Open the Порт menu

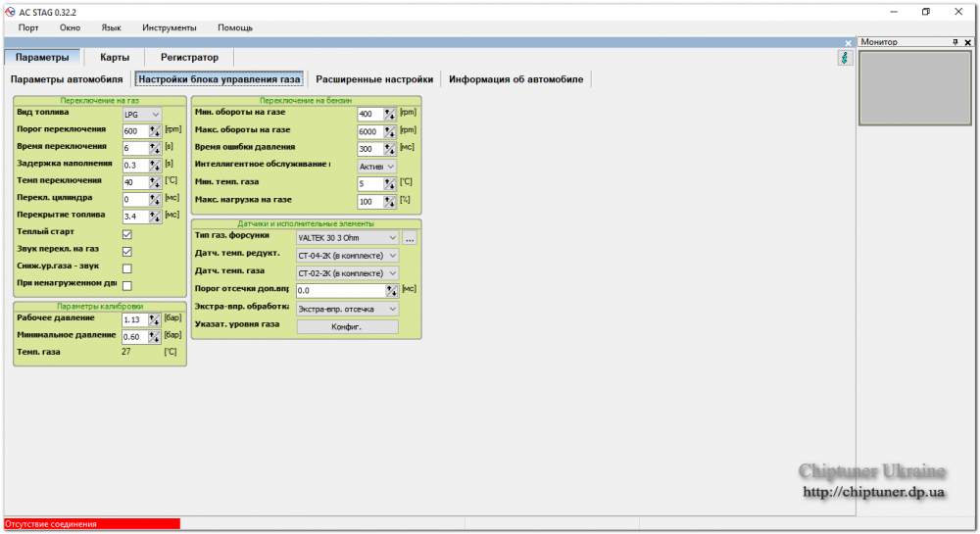pyautogui.click(x=28, y=27)
